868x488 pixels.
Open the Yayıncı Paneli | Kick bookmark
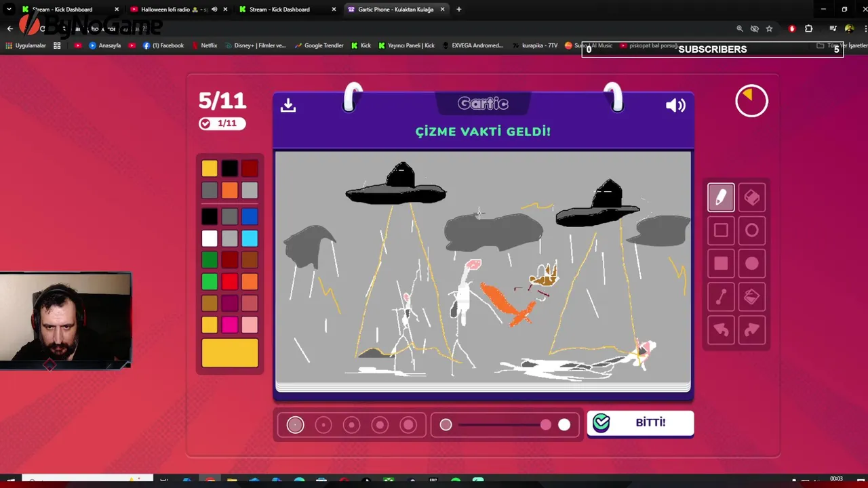click(x=406, y=45)
